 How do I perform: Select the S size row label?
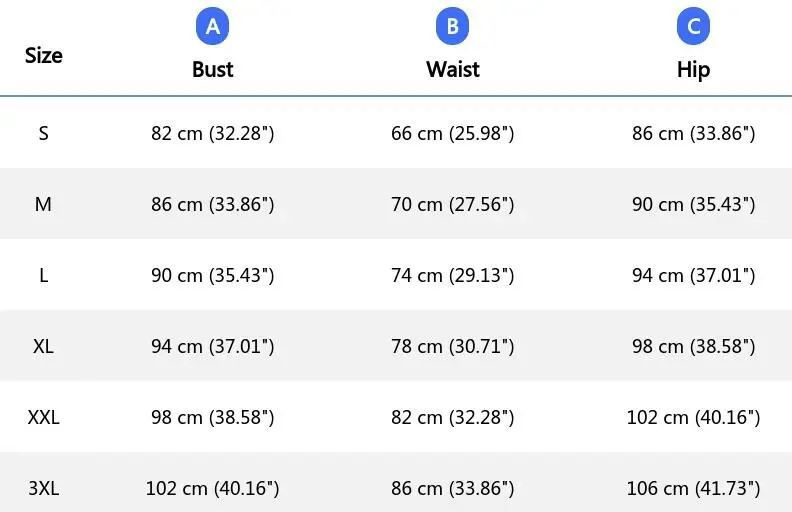[x=43, y=133]
